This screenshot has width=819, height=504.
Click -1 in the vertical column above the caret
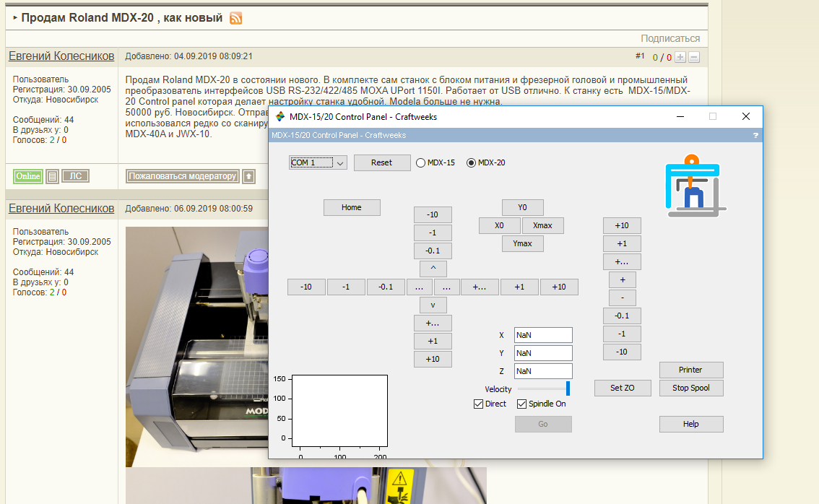(433, 233)
